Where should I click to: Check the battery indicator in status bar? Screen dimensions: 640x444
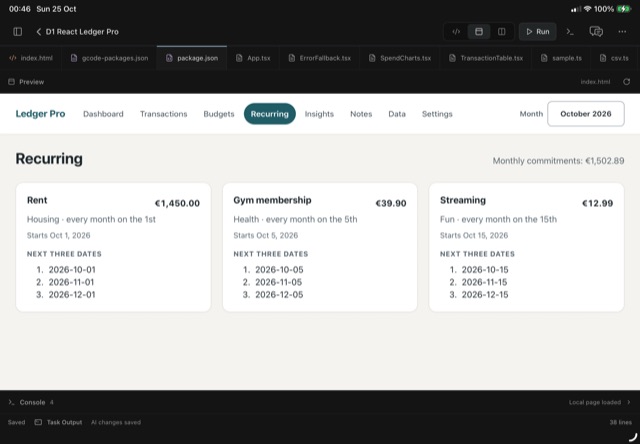click(x=624, y=9)
